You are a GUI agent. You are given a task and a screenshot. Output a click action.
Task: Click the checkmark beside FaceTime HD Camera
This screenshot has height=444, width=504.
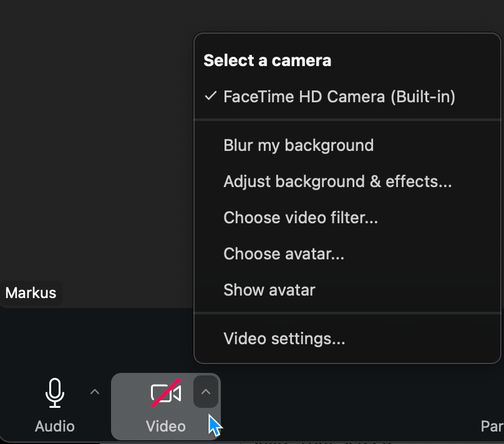pyautogui.click(x=211, y=97)
